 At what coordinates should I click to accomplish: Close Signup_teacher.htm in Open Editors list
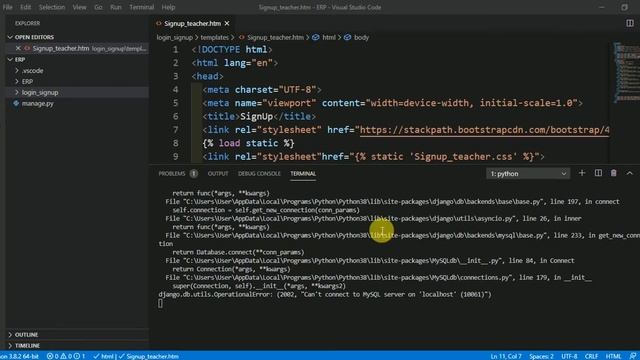pyautogui.click(x=18, y=48)
